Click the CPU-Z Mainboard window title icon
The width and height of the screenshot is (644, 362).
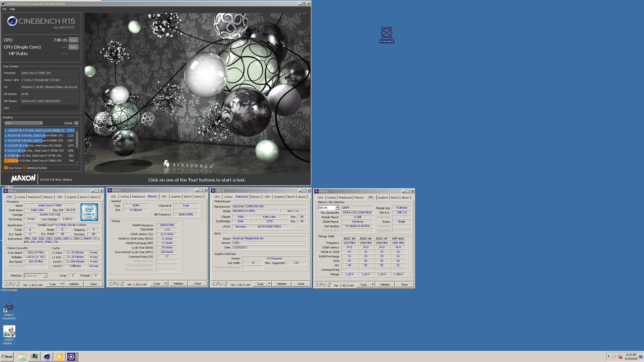click(x=213, y=191)
